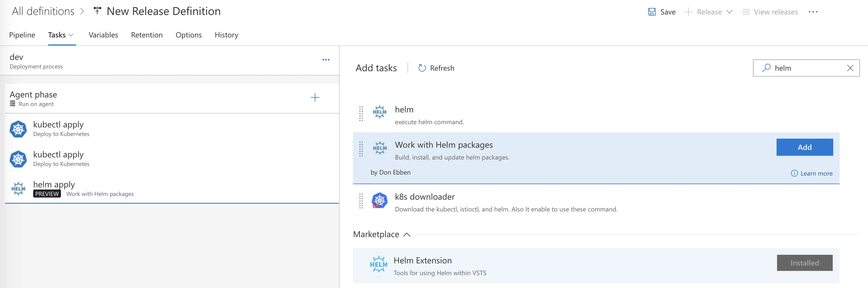The width and height of the screenshot is (868, 288).
Task: Click the k8s downloader icon
Action: click(379, 201)
